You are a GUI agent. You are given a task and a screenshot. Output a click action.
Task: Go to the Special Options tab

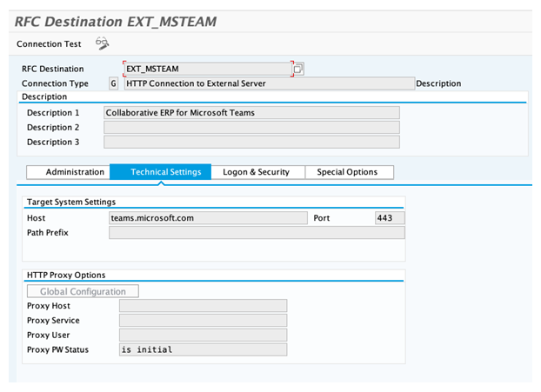pyautogui.click(x=347, y=172)
